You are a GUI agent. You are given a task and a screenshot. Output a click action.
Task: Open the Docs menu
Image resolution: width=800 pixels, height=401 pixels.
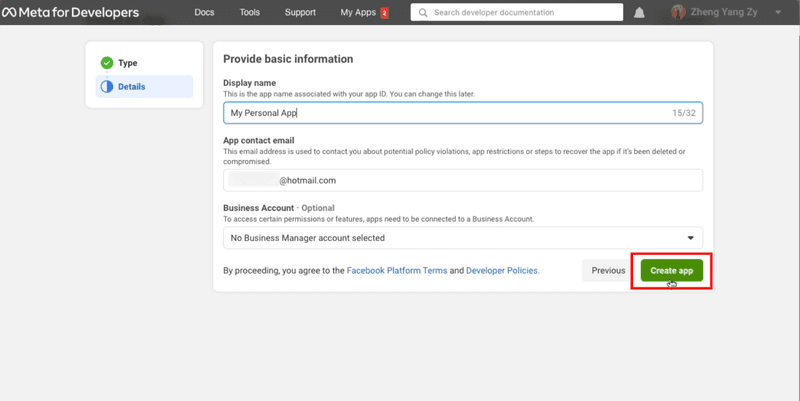204,13
